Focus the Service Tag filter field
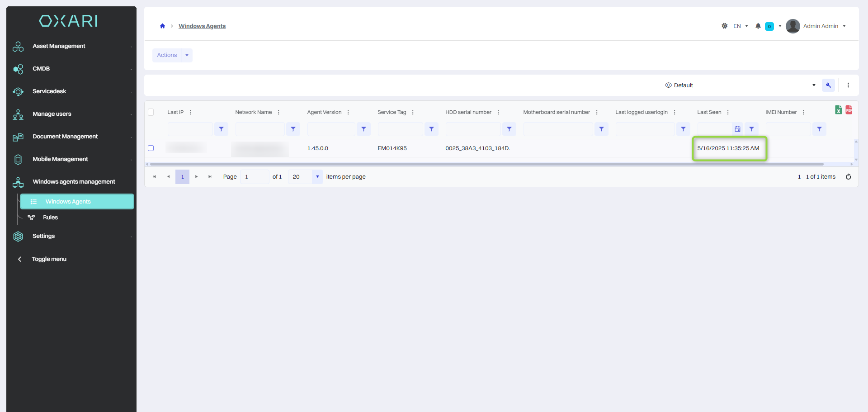 click(400, 129)
